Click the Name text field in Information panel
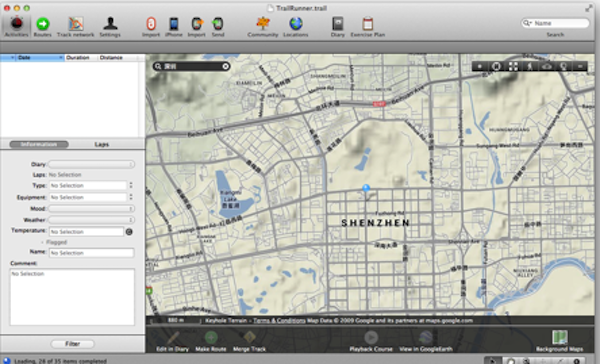 coord(91,253)
